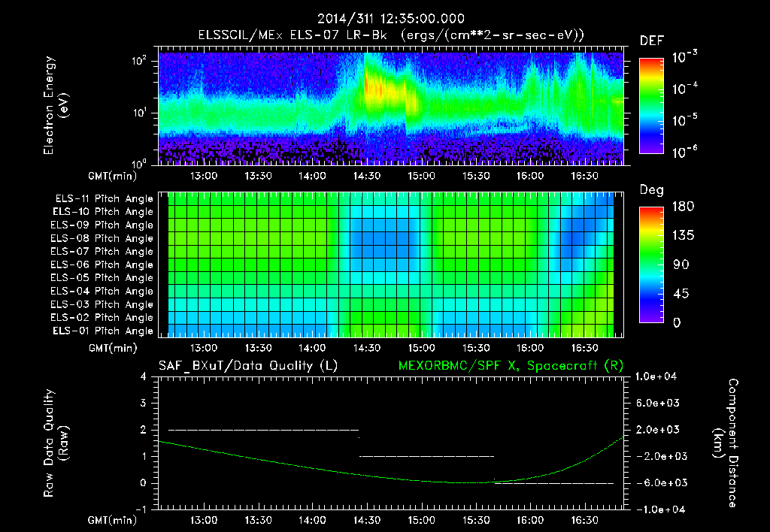Screen dimensions: 770x532
Task: Click the data quality line at level 1
Action: [x=427, y=456]
